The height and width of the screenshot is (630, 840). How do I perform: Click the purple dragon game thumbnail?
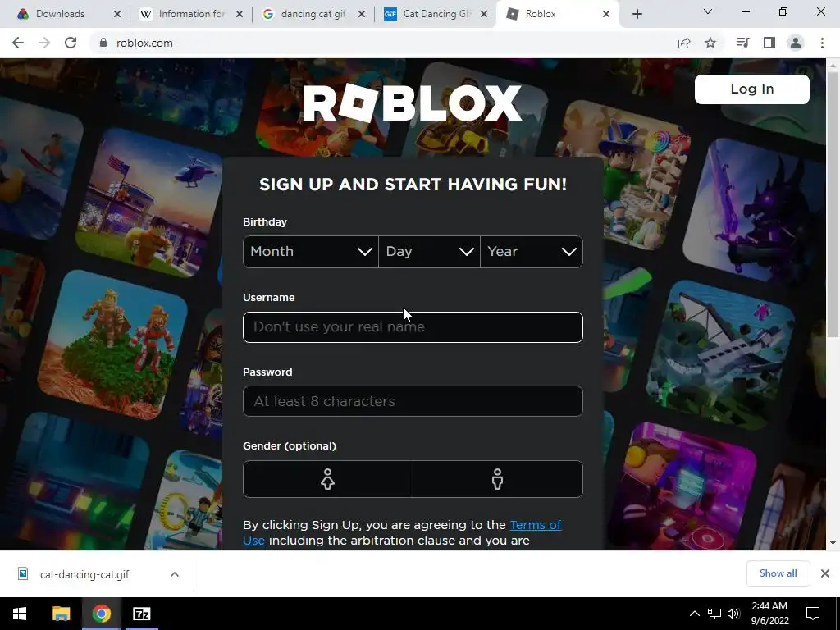tap(756, 212)
